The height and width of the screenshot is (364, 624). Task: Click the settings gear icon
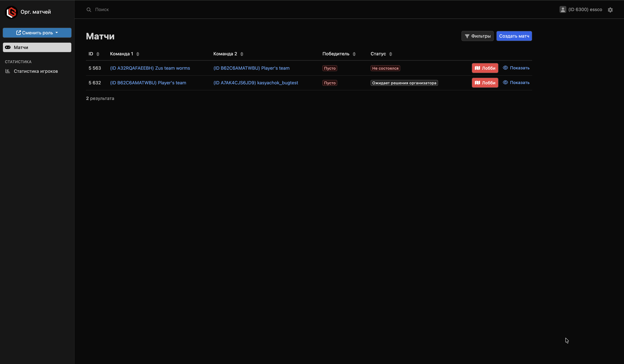point(610,10)
